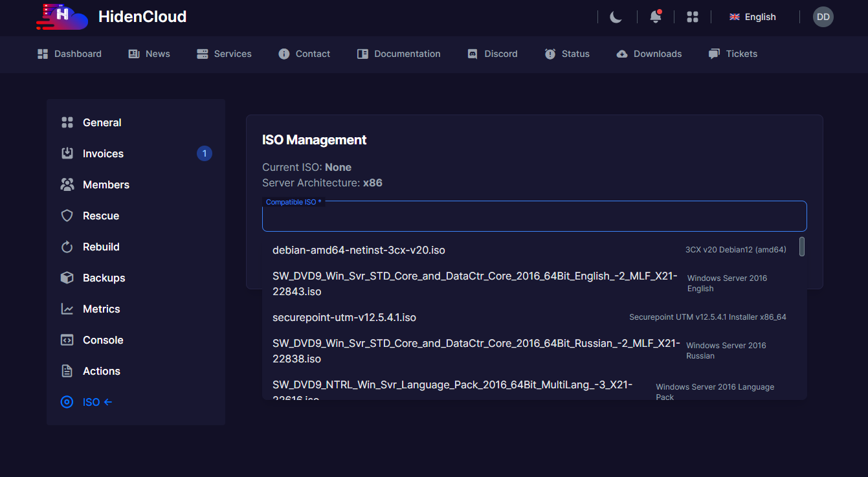Click the DD user avatar
The image size is (868, 477).
coord(823,17)
